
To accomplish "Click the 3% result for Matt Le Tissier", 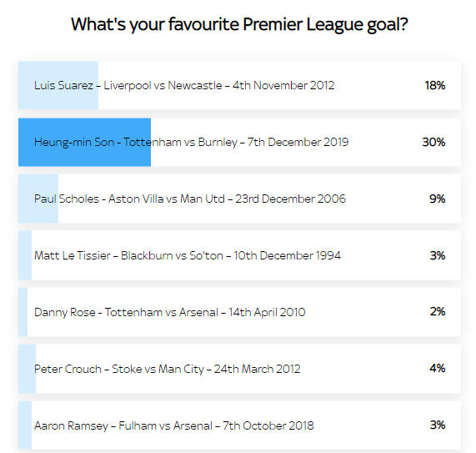I will (438, 255).
